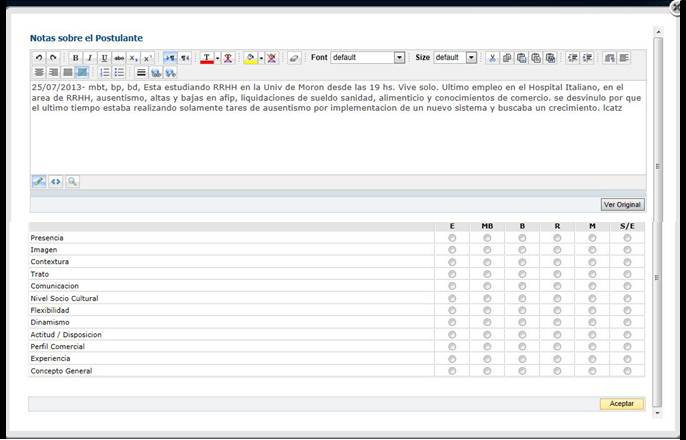Switch to HTML source view

pyautogui.click(x=55, y=182)
